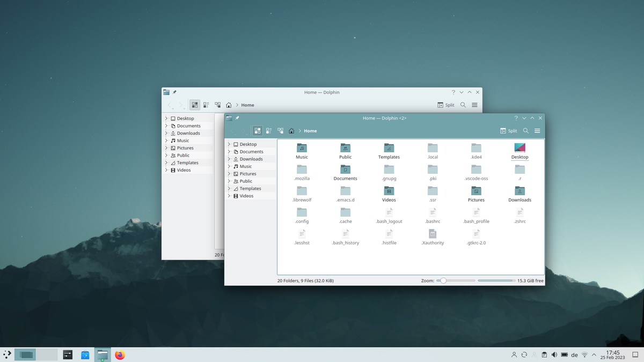This screenshot has width=644, height=362.
Task: Select Templates in Dolphin <2> sidebar tree
Action: pyautogui.click(x=250, y=189)
